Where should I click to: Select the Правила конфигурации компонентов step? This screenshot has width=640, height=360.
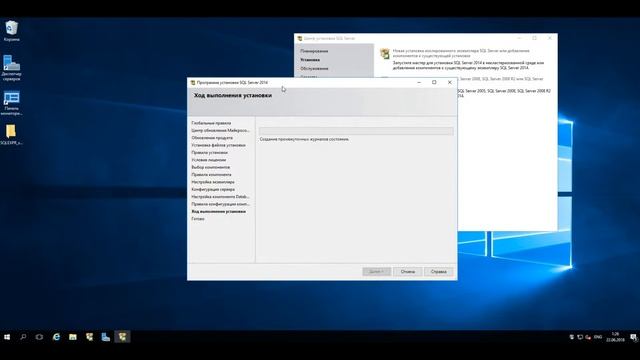click(220, 204)
